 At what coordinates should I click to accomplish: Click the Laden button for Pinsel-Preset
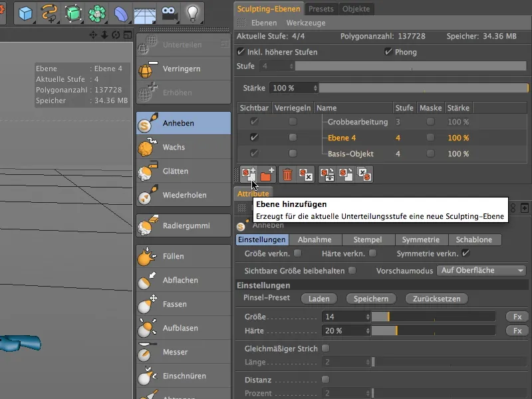[x=319, y=299]
